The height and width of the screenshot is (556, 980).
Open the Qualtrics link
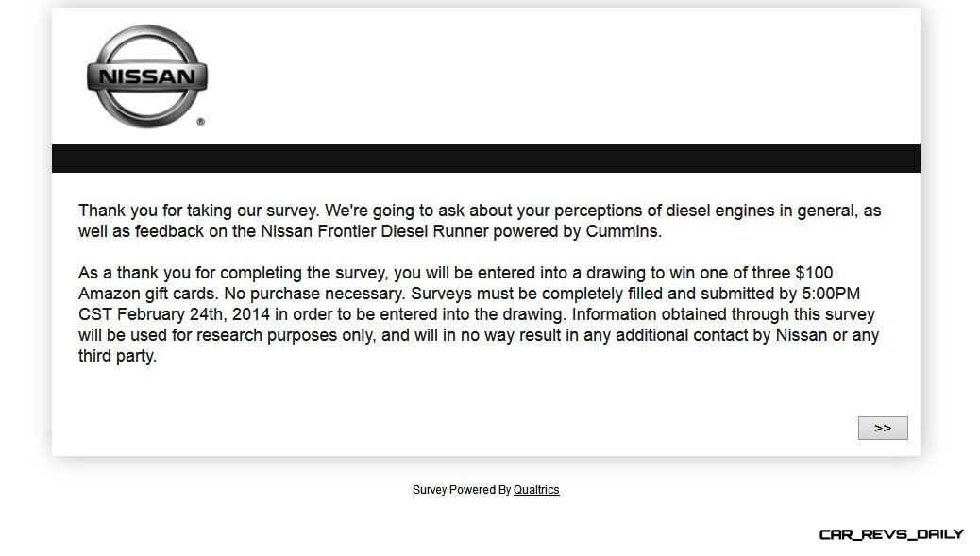536,490
